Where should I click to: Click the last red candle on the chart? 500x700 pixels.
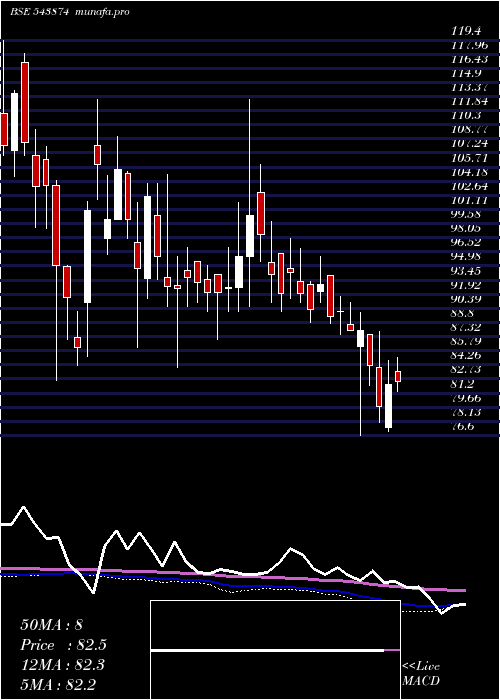(x=398, y=376)
